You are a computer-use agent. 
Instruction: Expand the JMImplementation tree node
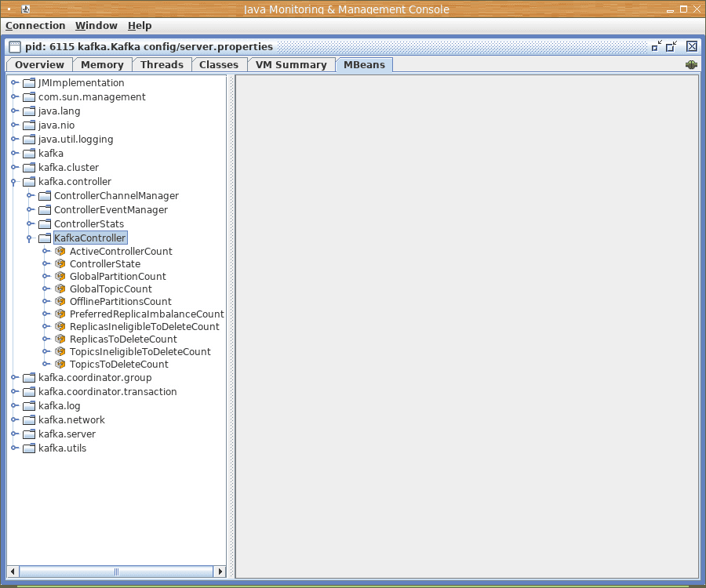14,83
